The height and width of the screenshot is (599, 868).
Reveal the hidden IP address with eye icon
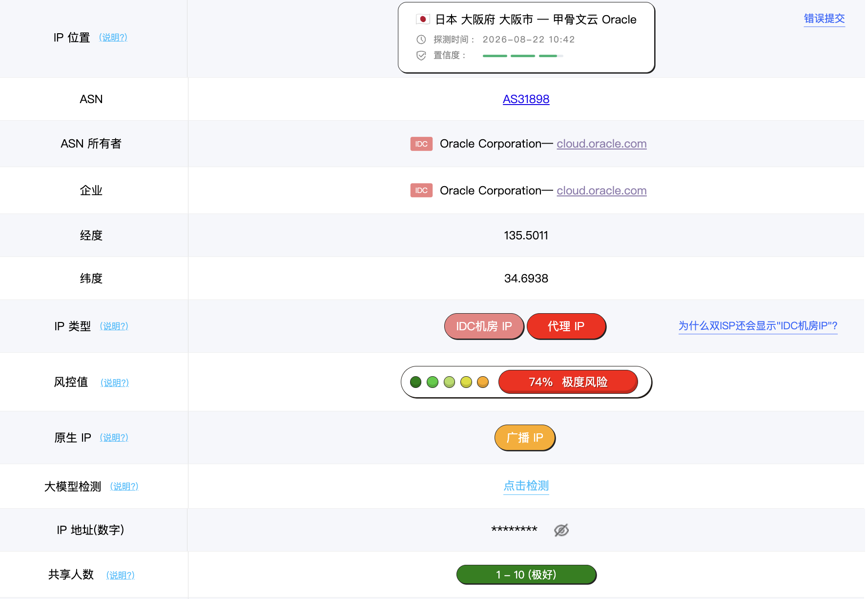click(x=561, y=530)
